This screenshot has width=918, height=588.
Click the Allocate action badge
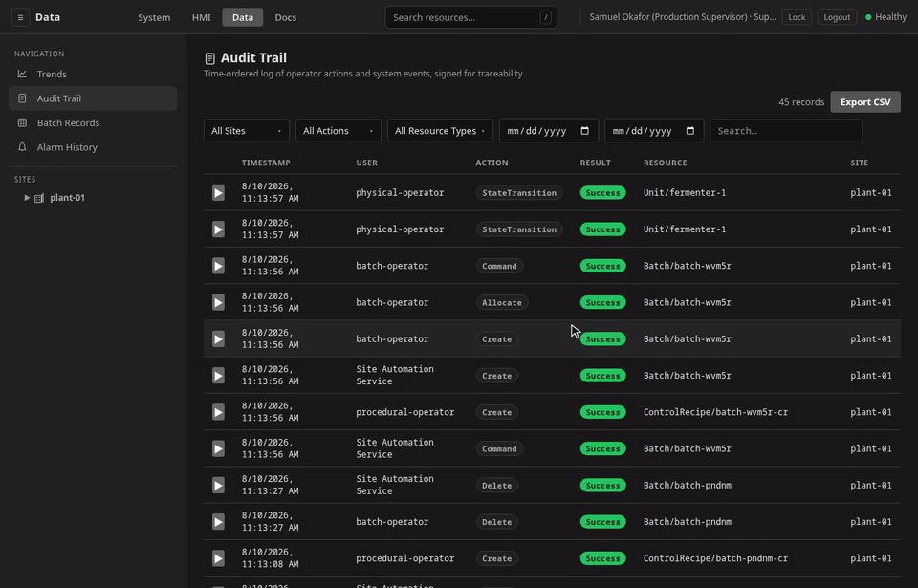(502, 302)
